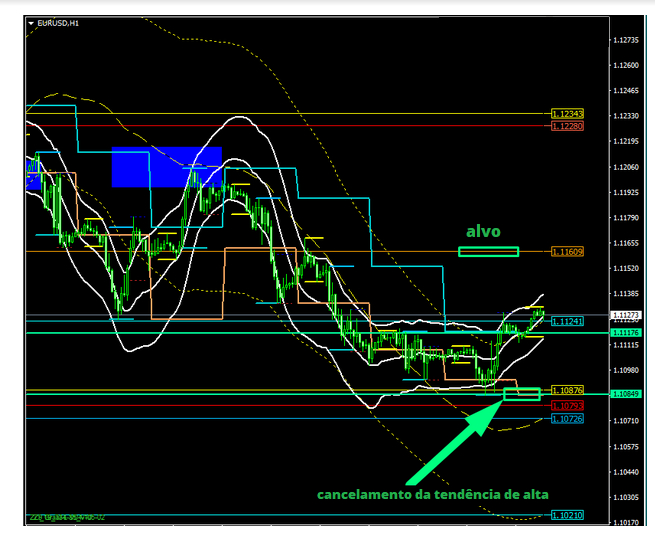Click the 1.10726 blue price tag

click(567, 418)
